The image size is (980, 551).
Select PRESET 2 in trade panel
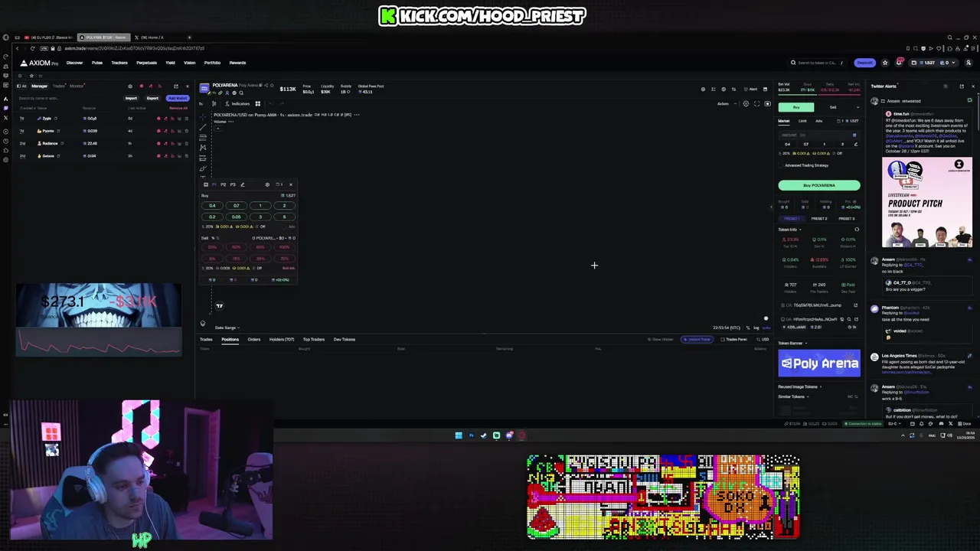pos(819,218)
